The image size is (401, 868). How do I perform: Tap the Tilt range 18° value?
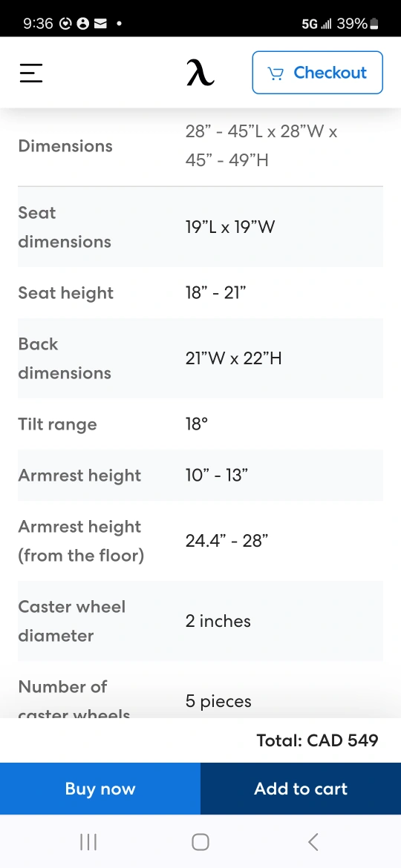197,424
